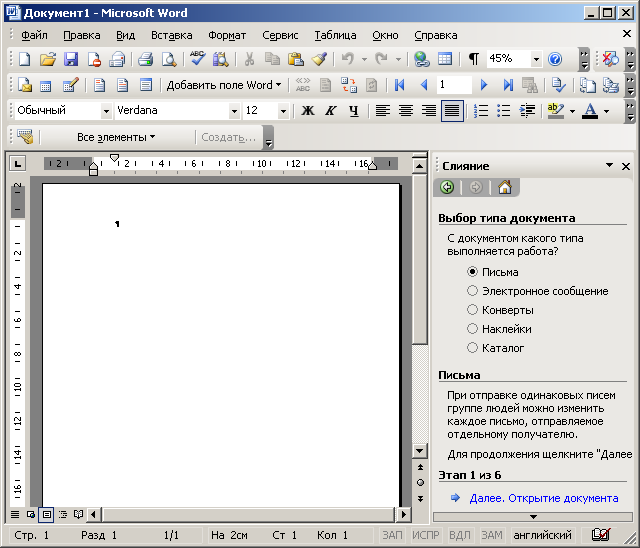Viewport: 640px width, 548px height.
Task: Go to next merge record
Action: point(484,85)
